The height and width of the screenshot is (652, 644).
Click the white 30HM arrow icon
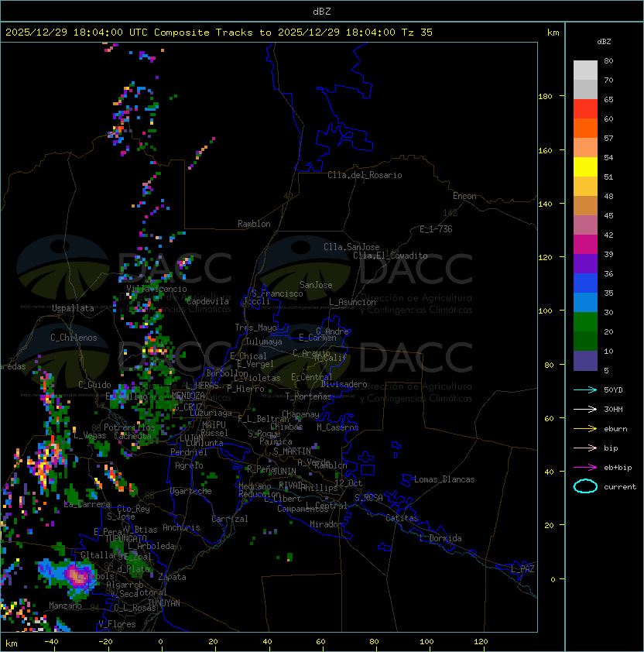(585, 409)
